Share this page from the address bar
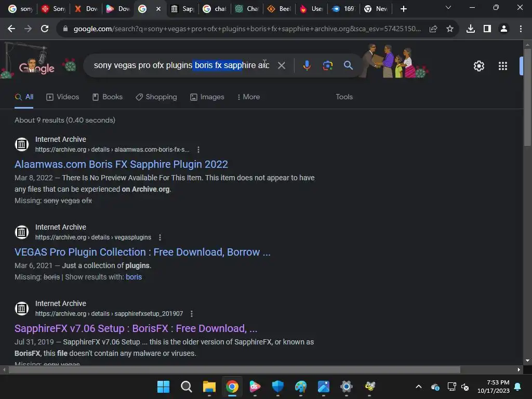532x399 pixels. coord(433,29)
